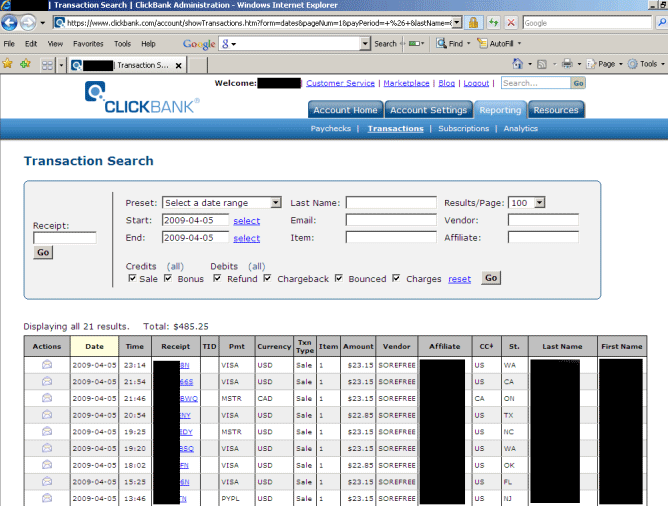
Task: Open the Results/Page dropdown
Action: tap(540, 202)
